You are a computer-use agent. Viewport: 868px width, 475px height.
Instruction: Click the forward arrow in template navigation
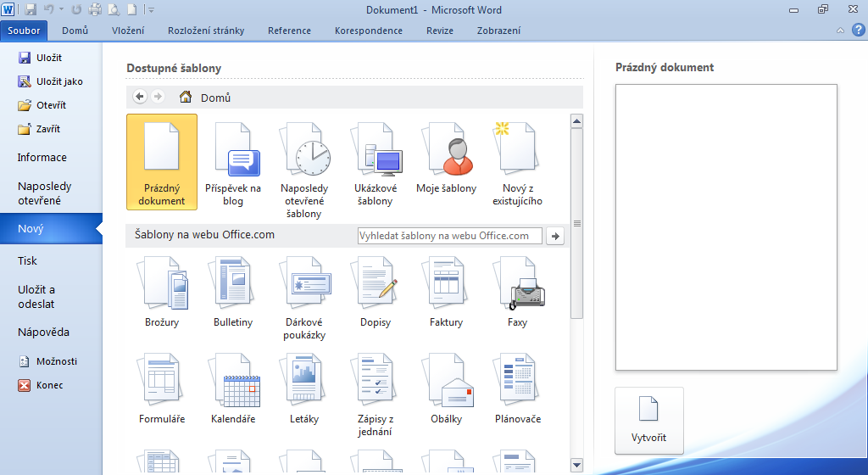pos(158,97)
